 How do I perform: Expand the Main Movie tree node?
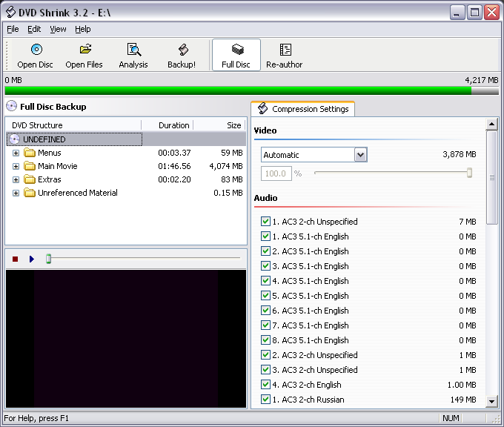[16, 166]
